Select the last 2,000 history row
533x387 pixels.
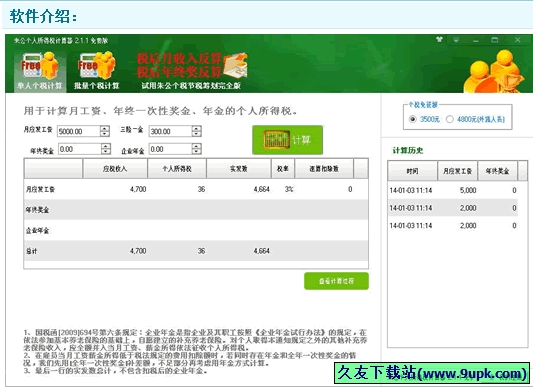tap(453, 225)
